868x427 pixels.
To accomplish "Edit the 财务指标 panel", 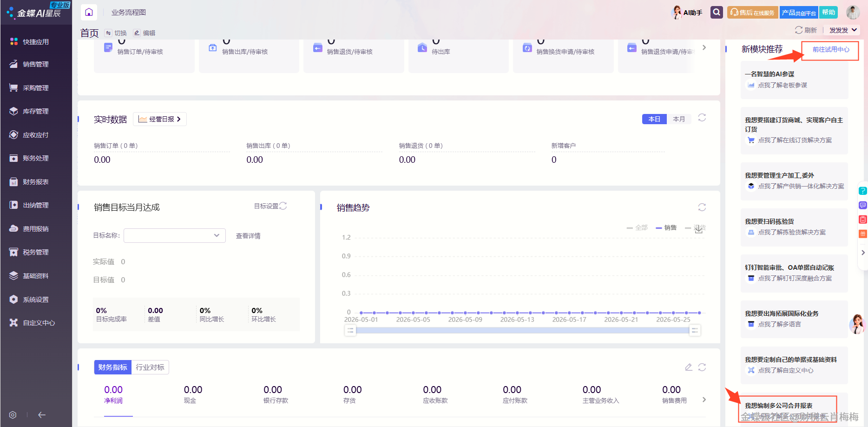I will (689, 367).
